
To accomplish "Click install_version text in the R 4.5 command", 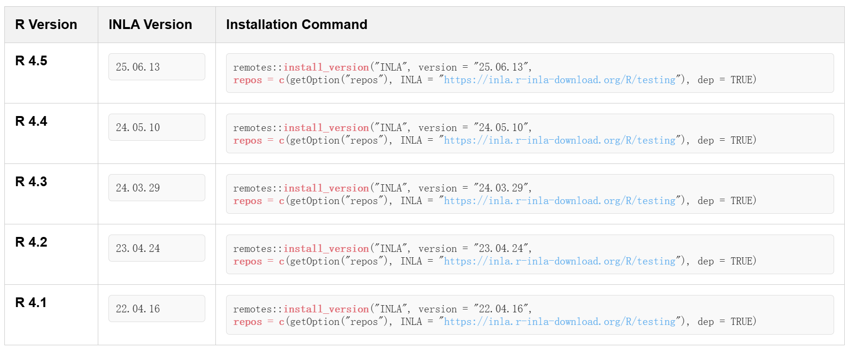I will click(326, 68).
